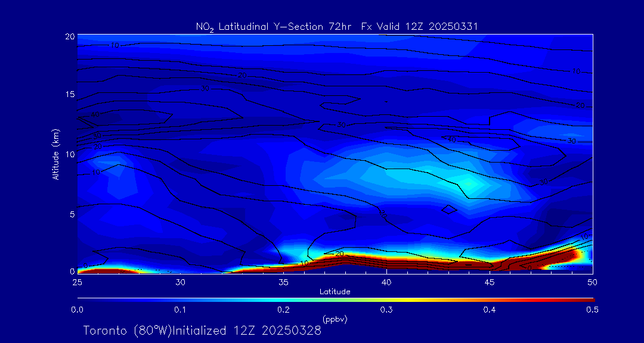Screen dimensions: 644x343
Task: Click latitude axis tick label '30'
Action: (180, 282)
